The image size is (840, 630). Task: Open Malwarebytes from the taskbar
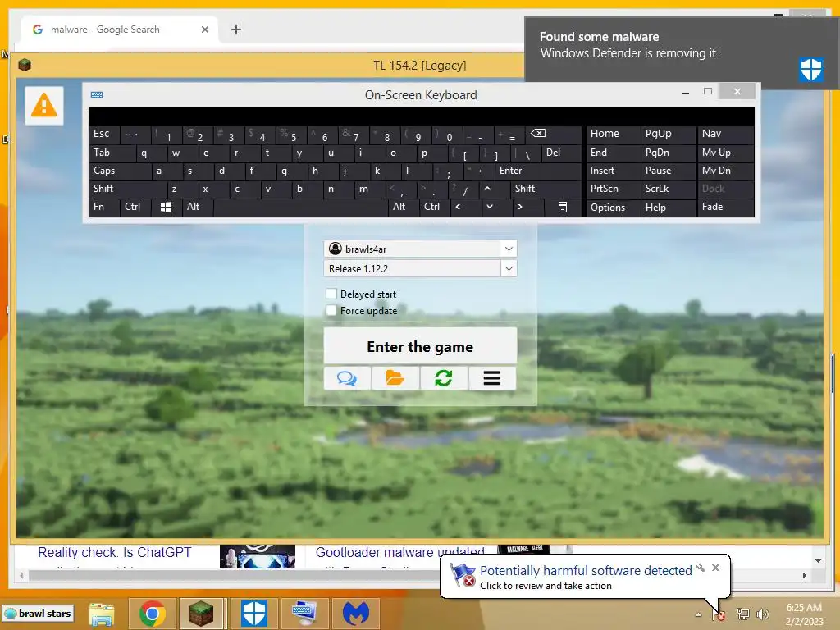tap(356, 614)
